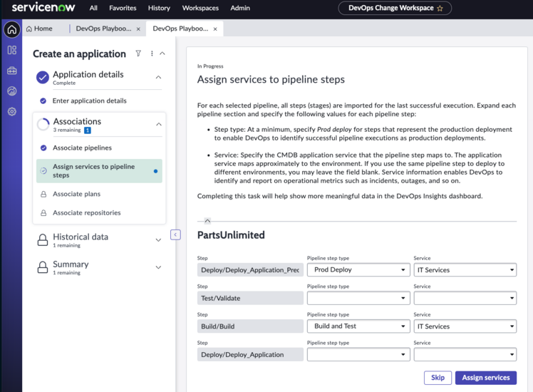Collapse the side panel with arrow button

tap(175, 234)
